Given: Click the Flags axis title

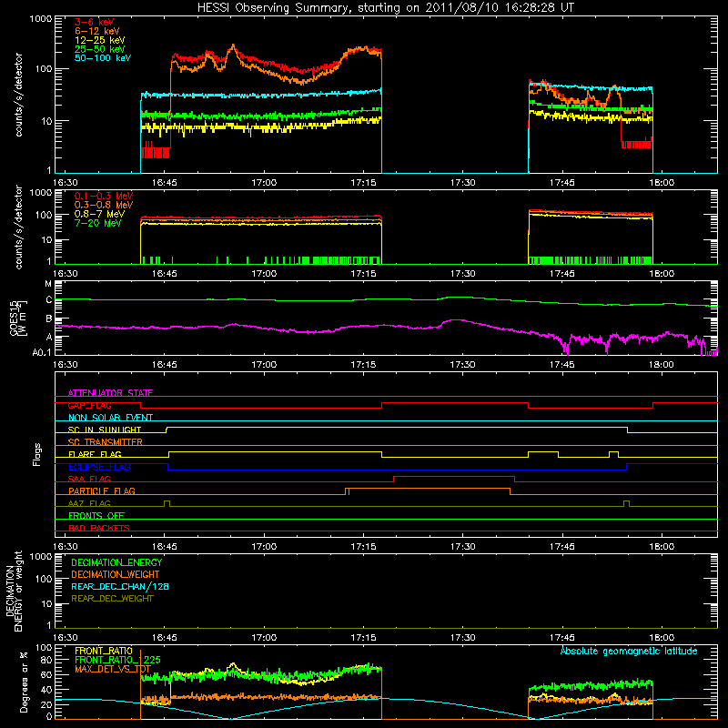Looking at the screenshot, I should (36, 454).
